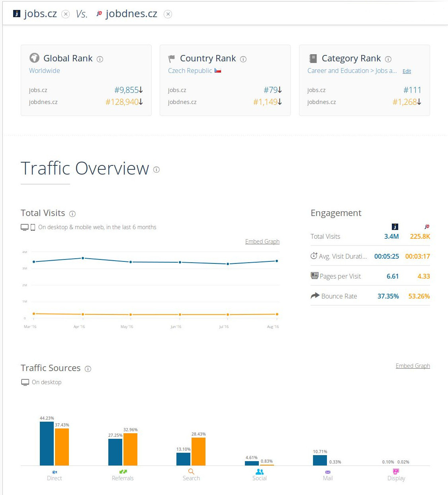Click the Social traffic source icon
The image size is (448, 495).
(260, 471)
